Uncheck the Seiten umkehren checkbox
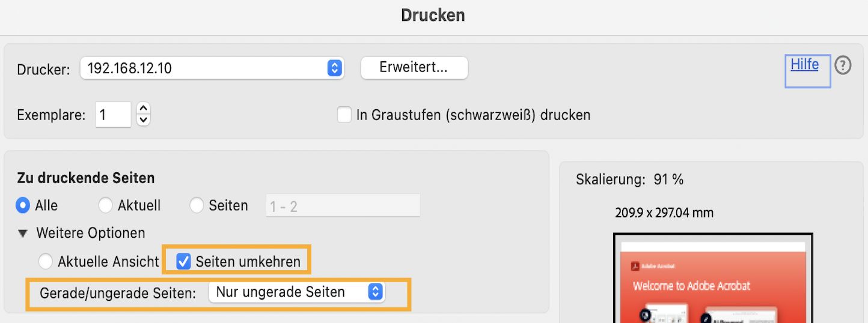The width and height of the screenshot is (868, 323). (184, 262)
